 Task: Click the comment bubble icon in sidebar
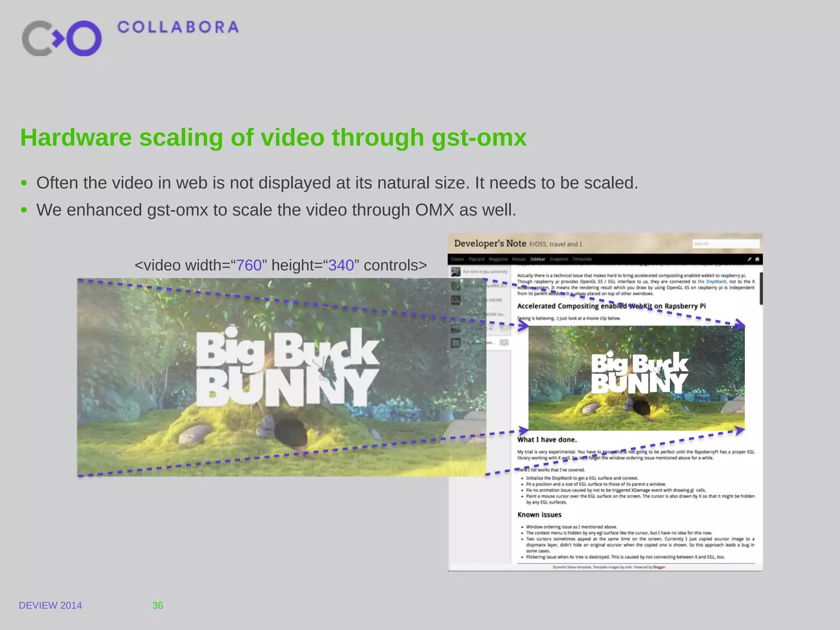coord(504,342)
